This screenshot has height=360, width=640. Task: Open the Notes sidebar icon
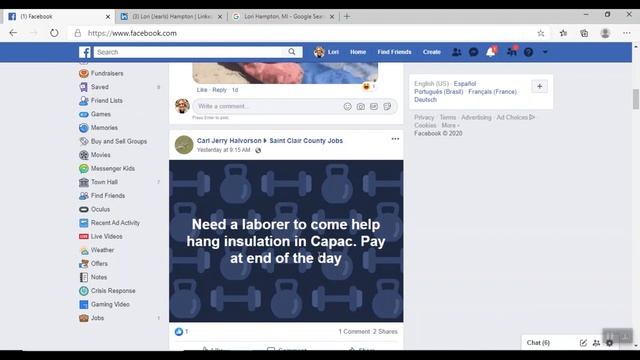(84, 277)
